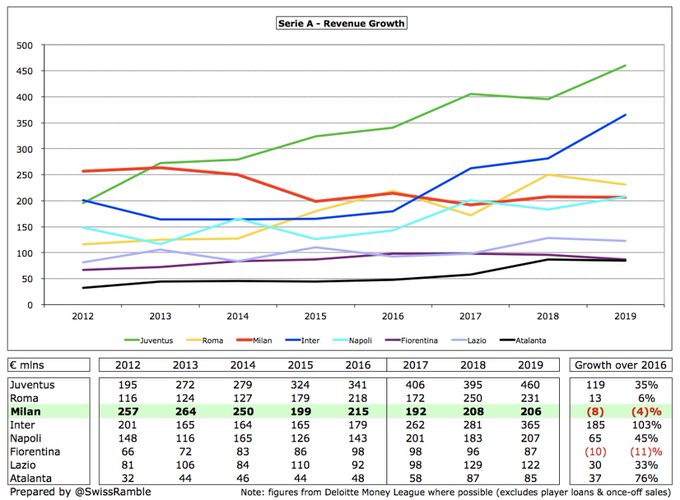
Task: Select the Juventus row label in the table
Action: [x=33, y=385]
